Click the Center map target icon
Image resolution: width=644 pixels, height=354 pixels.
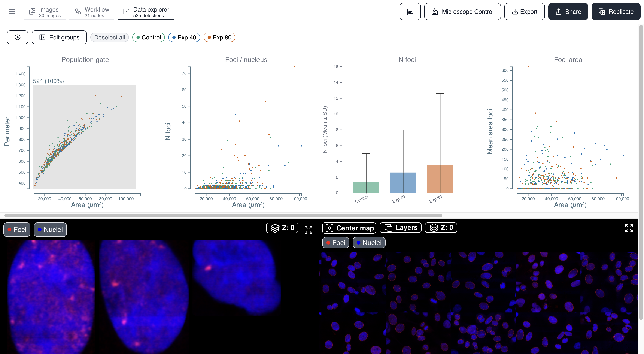[x=329, y=228]
